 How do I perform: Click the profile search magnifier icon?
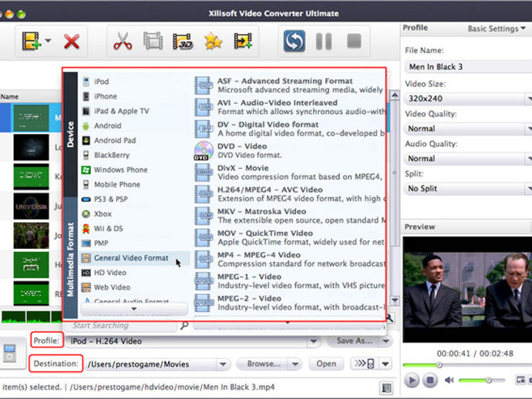point(184,326)
